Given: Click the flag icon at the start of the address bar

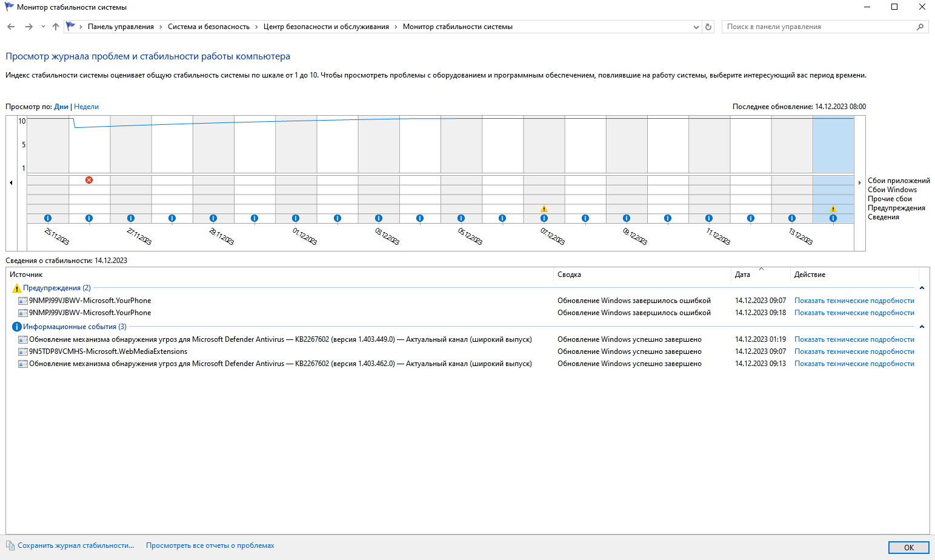Looking at the screenshot, I should pos(71,26).
